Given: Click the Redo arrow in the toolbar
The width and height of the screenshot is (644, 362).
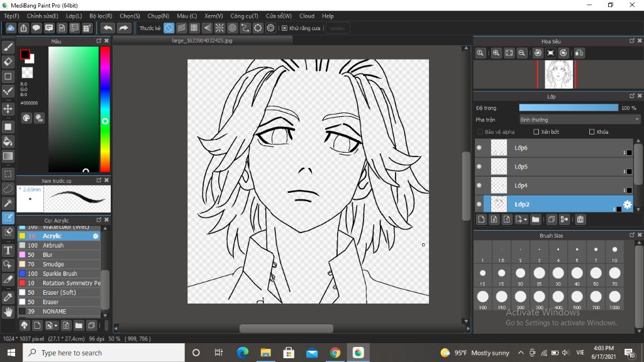Looking at the screenshot, I should point(123,28).
